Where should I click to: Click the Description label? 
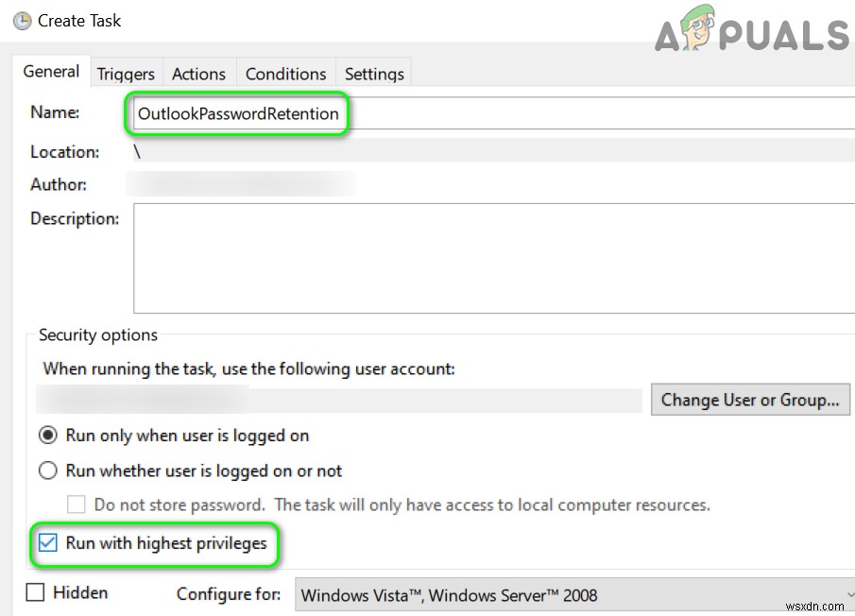coord(75,218)
